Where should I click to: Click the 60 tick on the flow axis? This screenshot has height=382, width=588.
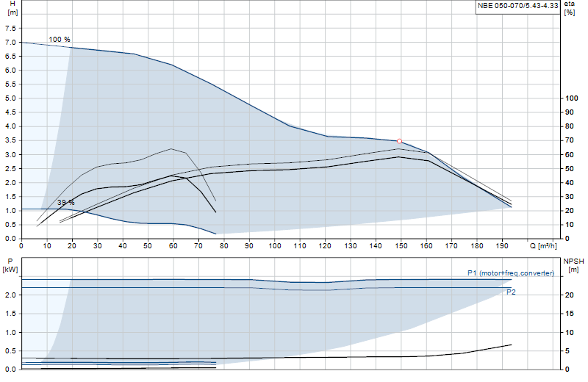pyautogui.click(x=173, y=246)
